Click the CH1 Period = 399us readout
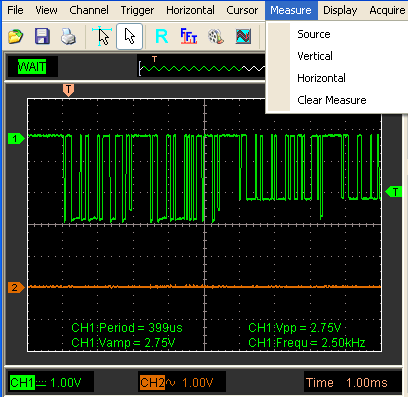This screenshot has height=397, width=408. pos(127,328)
